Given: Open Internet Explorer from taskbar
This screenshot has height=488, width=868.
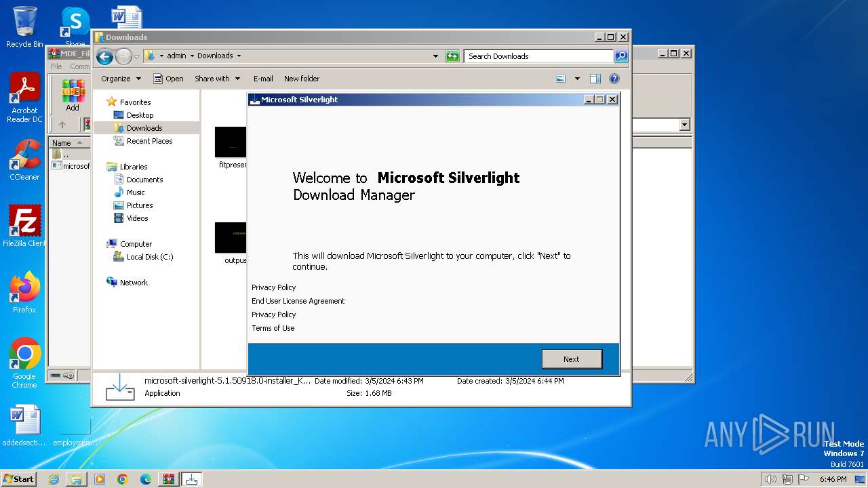Looking at the screenshot, I should tap(54, 479).
